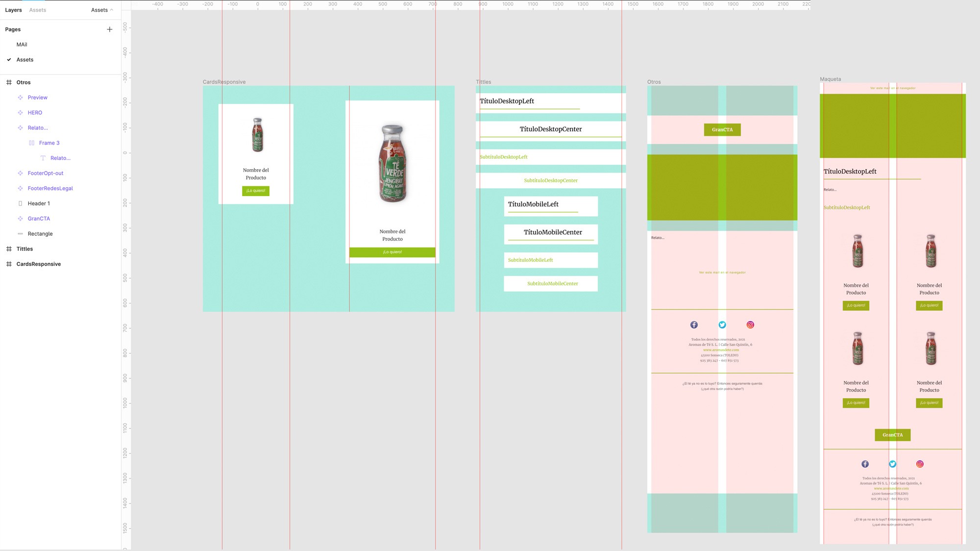Click the HERO component icon
Image resolution: width=980 pixels, height=551 pixels.
[x=20, y=113]
